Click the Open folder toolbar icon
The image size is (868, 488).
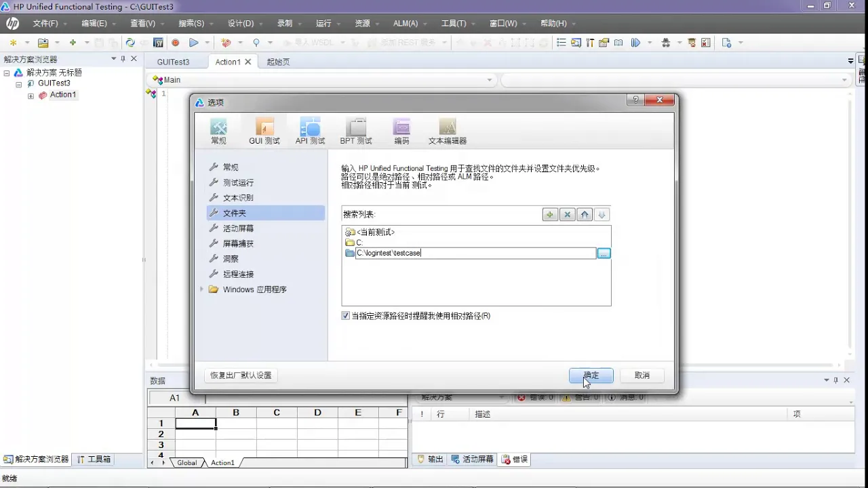tap(43, 42)
